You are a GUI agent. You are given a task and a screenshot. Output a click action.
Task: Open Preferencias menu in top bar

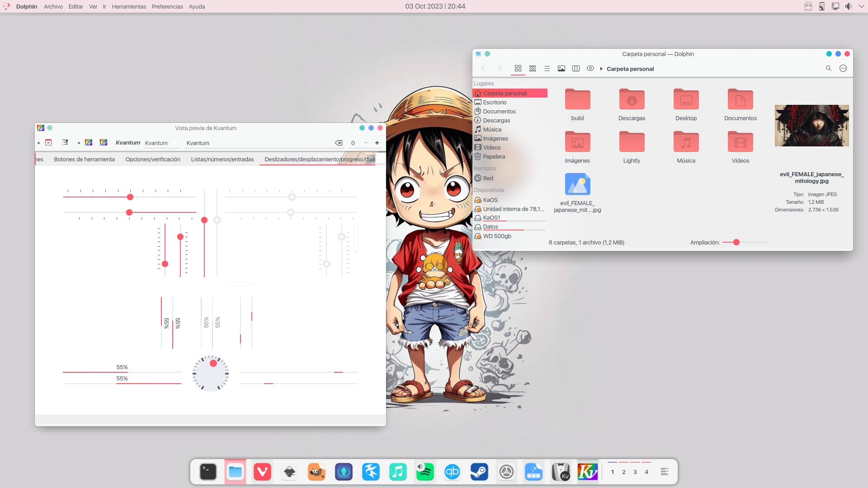coord(167,6)
